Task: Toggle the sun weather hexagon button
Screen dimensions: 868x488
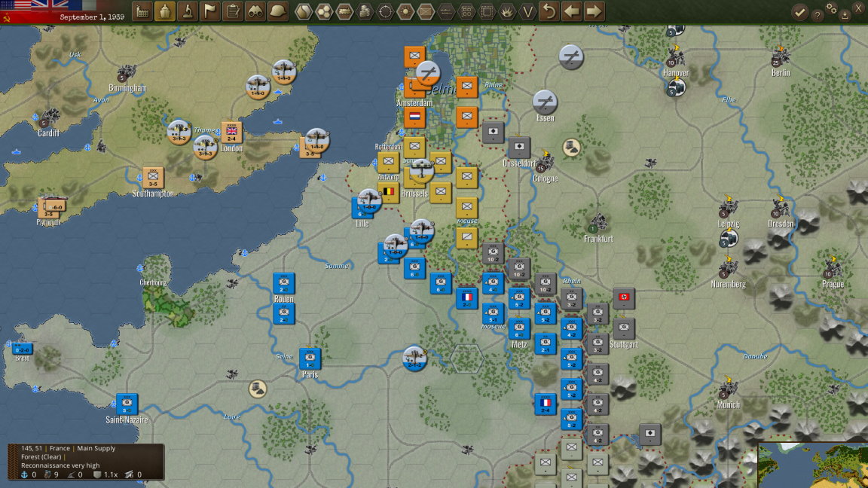Action: 405,11
